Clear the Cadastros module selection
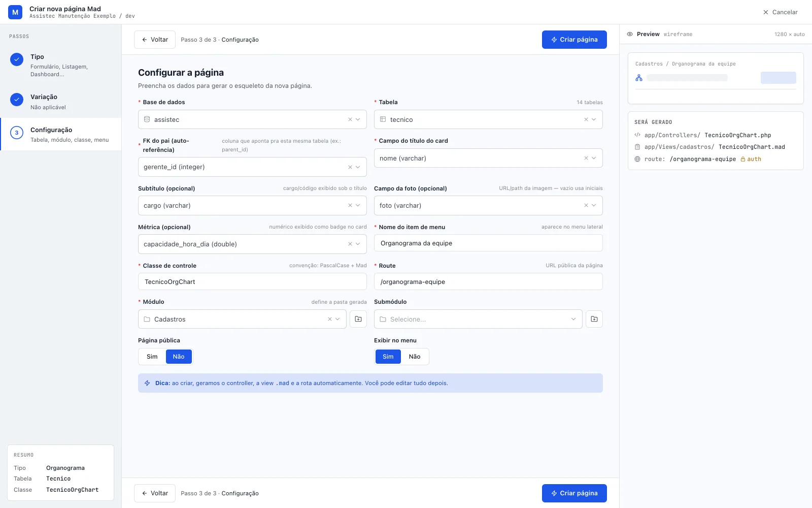812x508 pixels. (x=330, y=319)
